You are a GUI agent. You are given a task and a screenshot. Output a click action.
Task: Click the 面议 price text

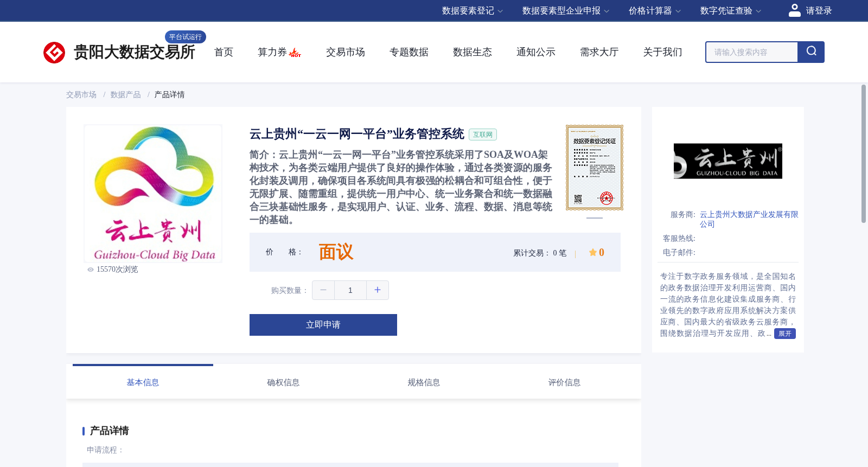pyautogui.click(x=336, y=252)
